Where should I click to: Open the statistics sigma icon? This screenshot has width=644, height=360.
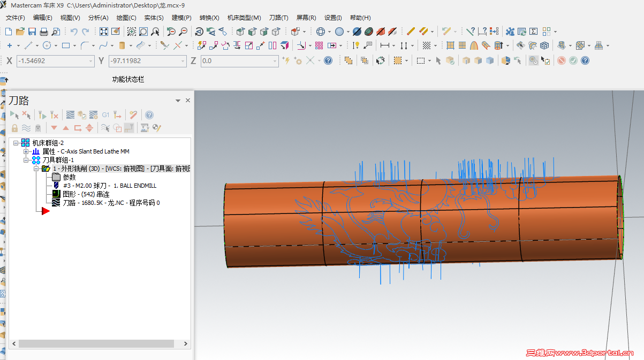pos(533,32)
